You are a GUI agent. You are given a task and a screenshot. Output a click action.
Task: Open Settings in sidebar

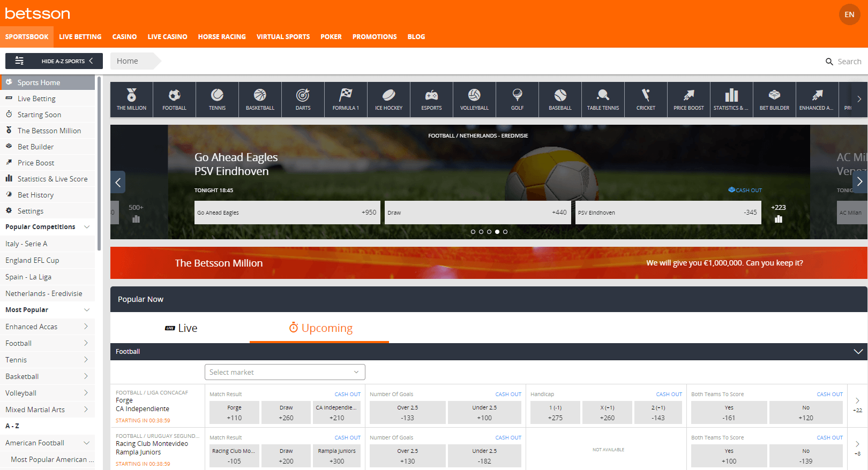coord(47,211)
